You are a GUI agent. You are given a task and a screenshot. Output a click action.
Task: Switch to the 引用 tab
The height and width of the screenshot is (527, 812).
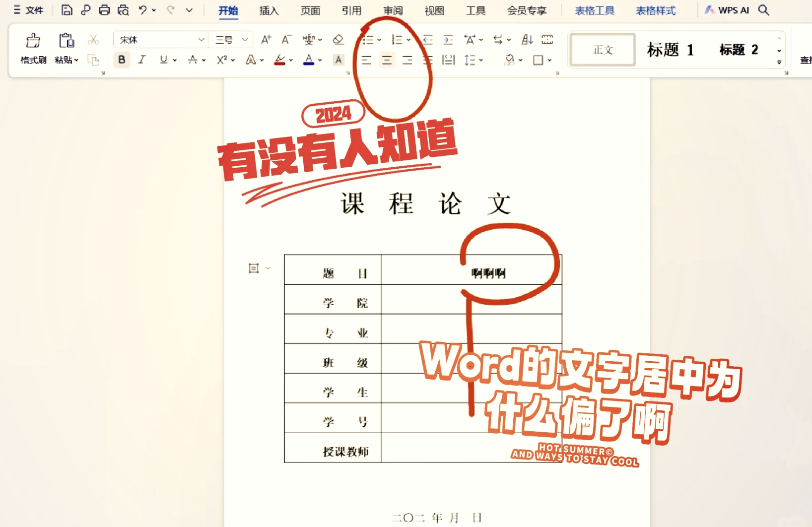pyautogui.click(x=351, y=10)
